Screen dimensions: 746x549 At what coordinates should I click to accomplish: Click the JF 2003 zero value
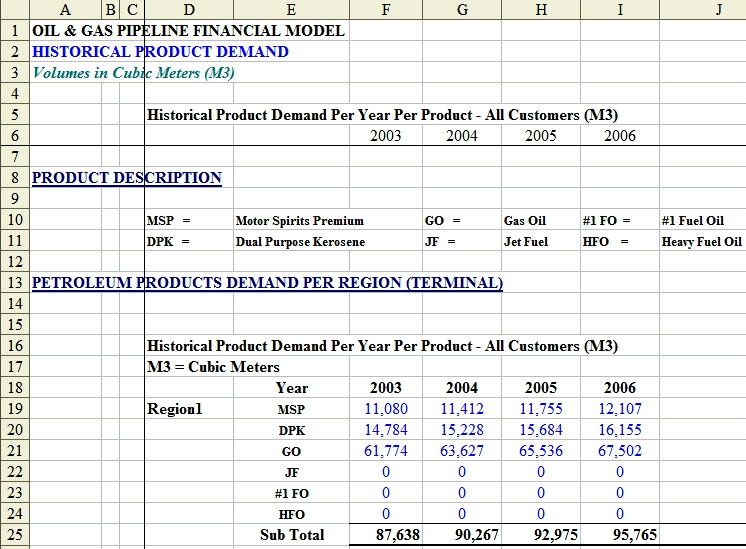(386, 472)
